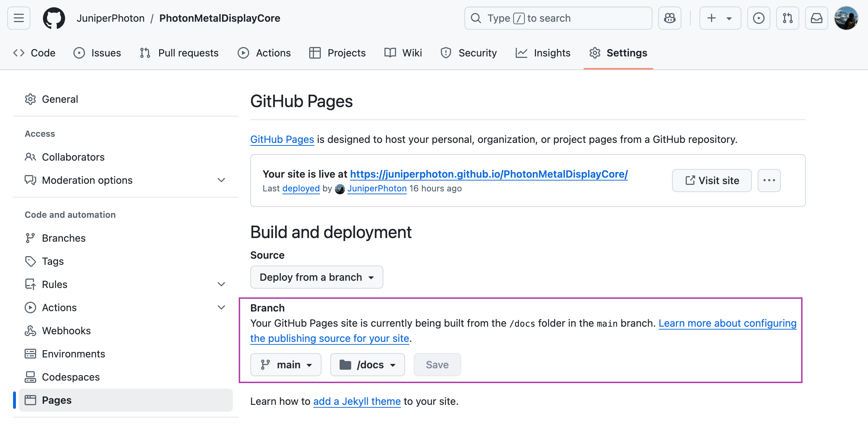Go to the Security tab
The width and height of the screenshot is (868, 424).
pyautogui.click(x=469, y=53)
